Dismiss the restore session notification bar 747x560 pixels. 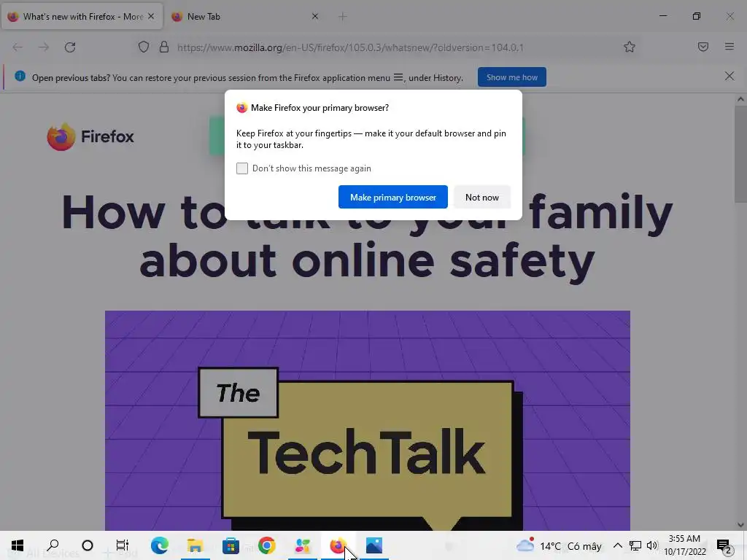(x=729, y=76)
